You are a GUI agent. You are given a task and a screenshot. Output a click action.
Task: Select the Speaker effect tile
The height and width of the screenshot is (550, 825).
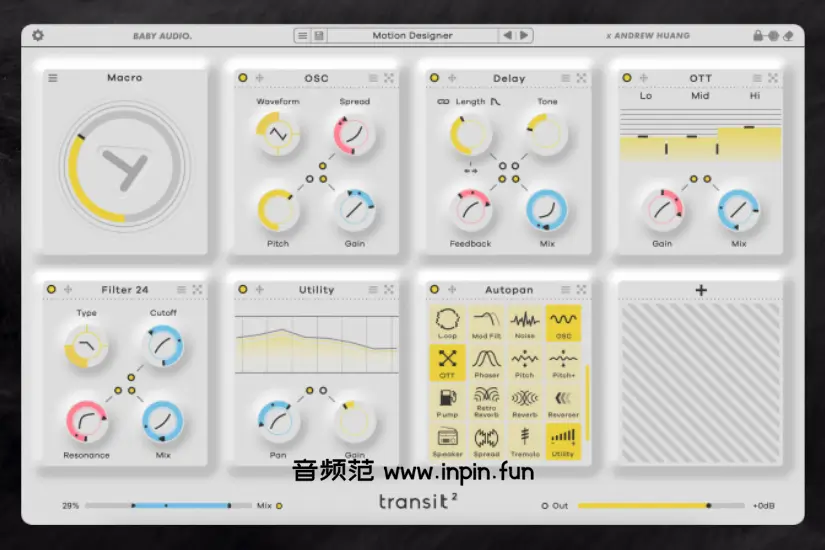(x=447, y=442)
